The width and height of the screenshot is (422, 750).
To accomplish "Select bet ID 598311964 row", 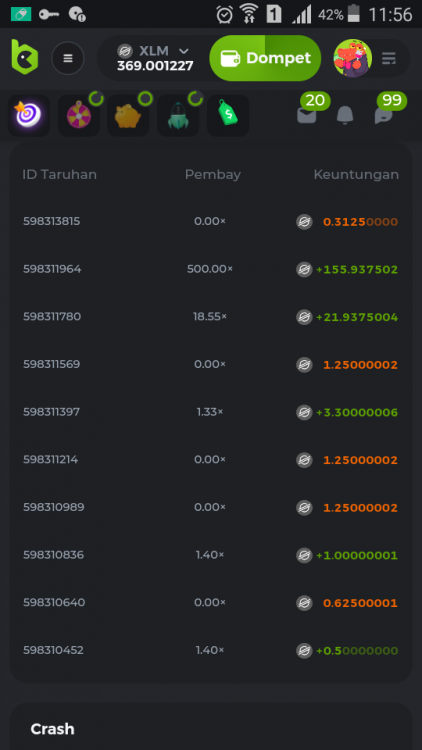I will (x=211, y=269).
